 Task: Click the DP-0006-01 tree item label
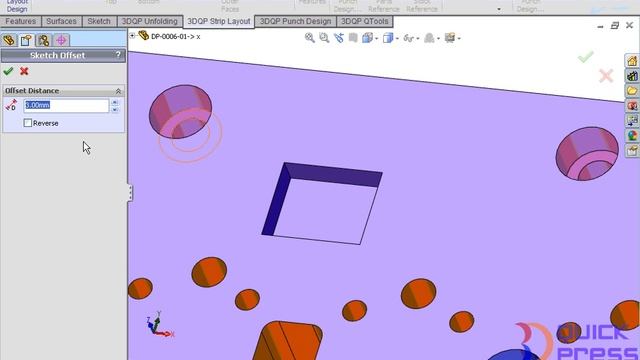tap(176, 36)
